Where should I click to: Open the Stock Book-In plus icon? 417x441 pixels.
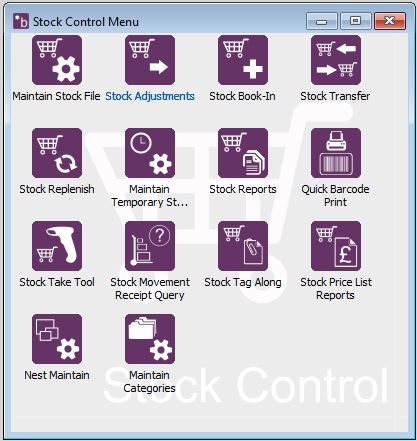243,60
